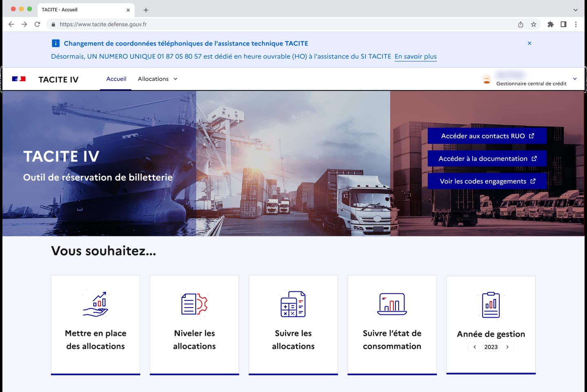Open the 'En savoir plus' link

(x=415, y=56)
